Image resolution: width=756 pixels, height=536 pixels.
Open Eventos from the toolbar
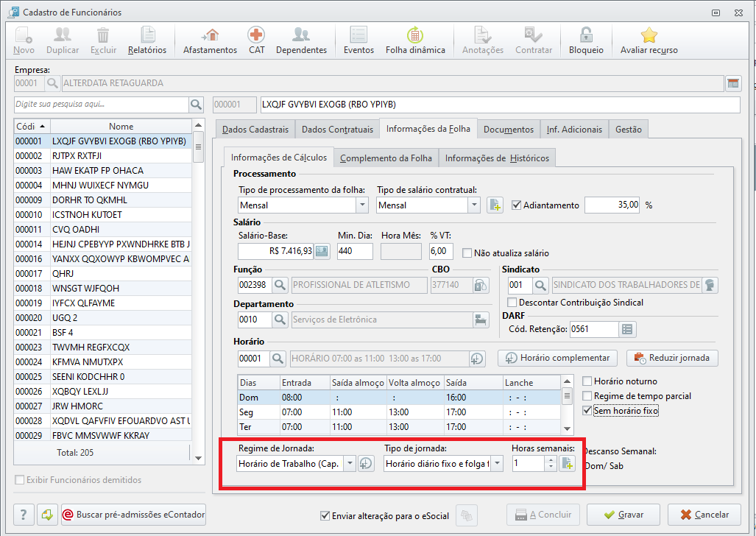click(x=358, y=40)
